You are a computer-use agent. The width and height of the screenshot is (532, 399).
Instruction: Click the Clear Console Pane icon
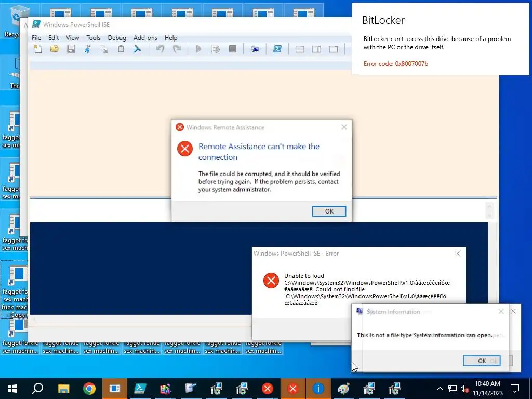coord(137,49)
